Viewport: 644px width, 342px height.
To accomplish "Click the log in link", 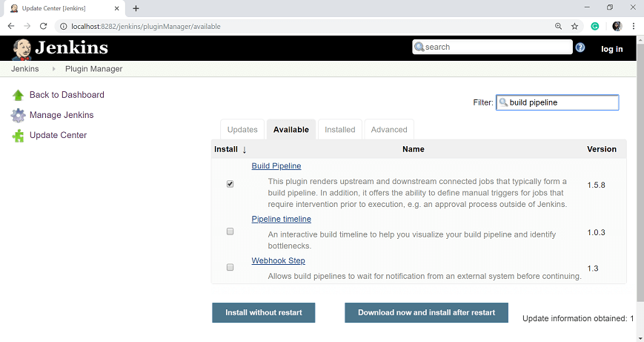I will click(x=612, y=49).
